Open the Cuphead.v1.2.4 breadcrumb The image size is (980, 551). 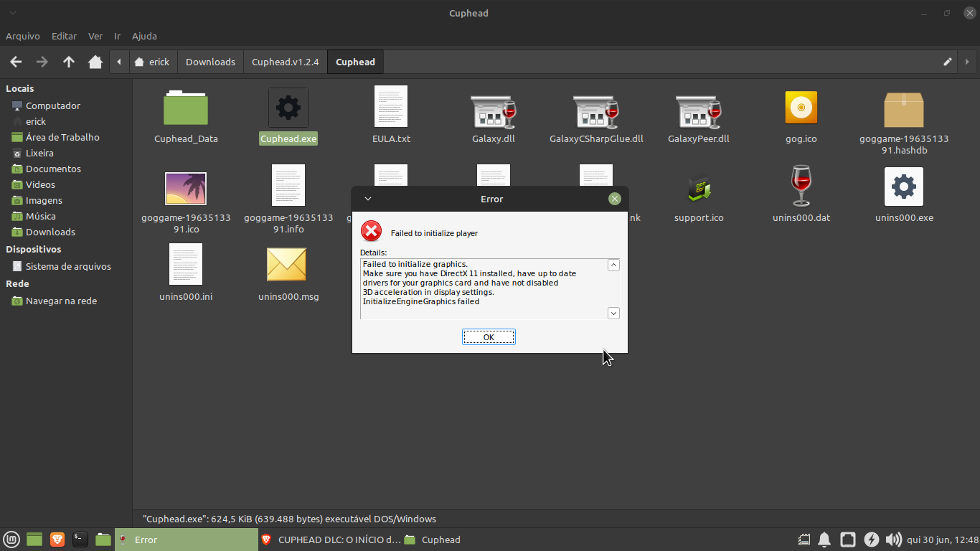[286, 62]
